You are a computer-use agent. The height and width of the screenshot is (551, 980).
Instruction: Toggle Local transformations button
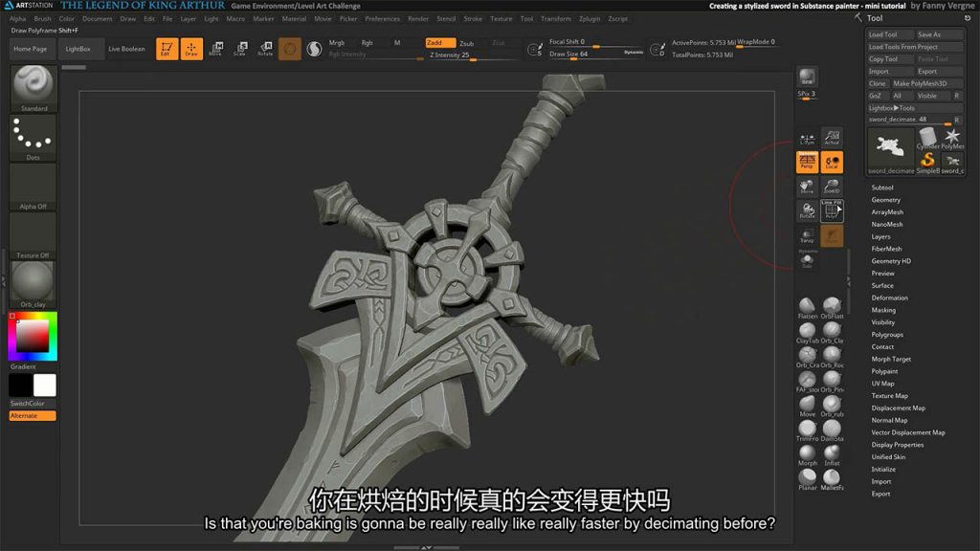(832, 162)
